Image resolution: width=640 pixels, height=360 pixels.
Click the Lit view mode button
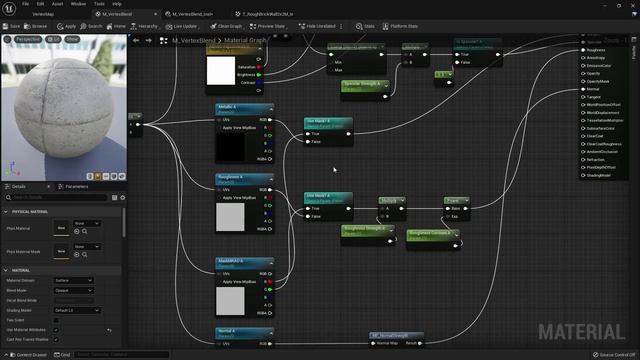click(53, 39)
